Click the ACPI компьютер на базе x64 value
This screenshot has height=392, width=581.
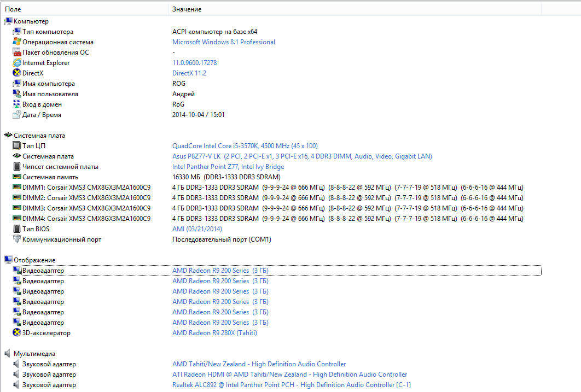point(214,32)
